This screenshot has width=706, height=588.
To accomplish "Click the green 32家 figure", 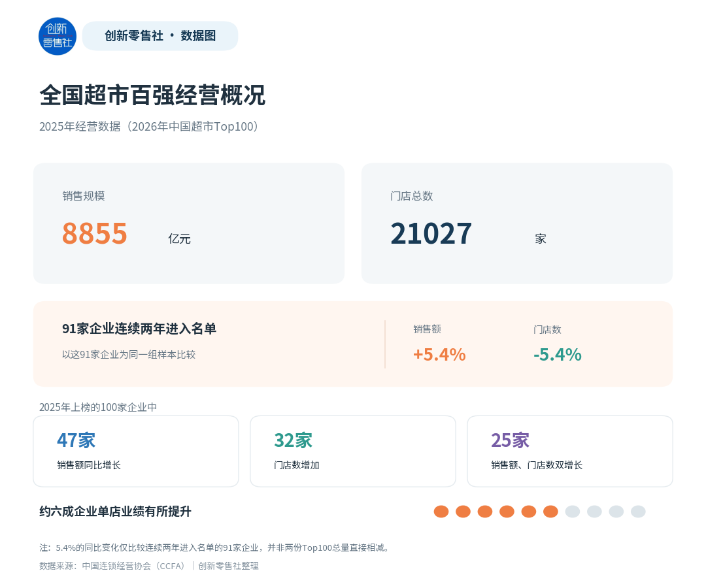I will coord(293,440).
